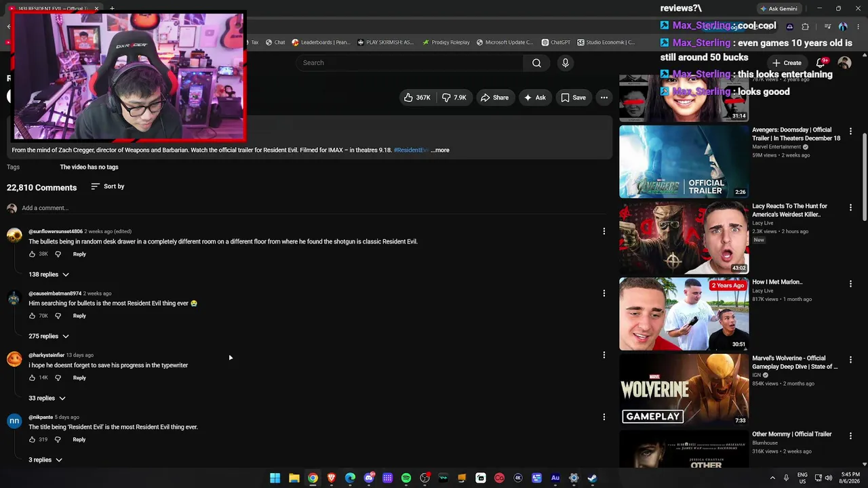Click the page vertical scrollbar
This screenshot has width=868, height=488.
pyautogui.click(x=864, y=176)
